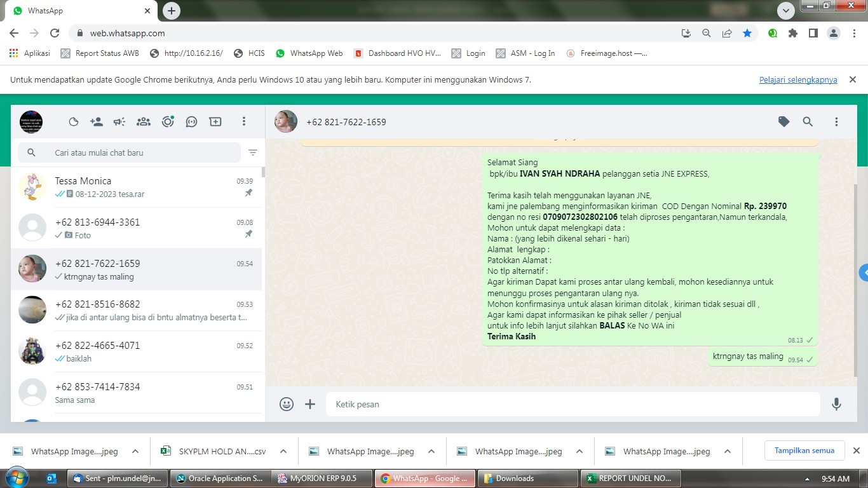Viewport: 868px width, 488px height.
Task: Open chat with +62 813-6944-3361
Action: 137,228
